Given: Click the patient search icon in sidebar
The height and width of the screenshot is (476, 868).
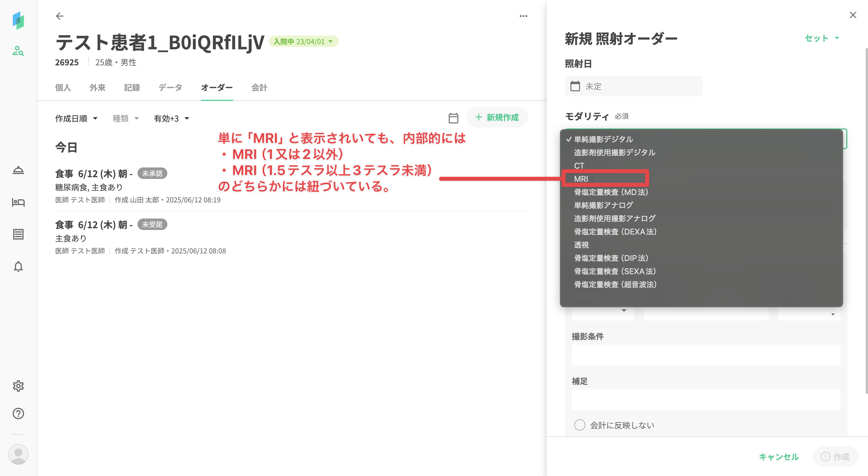Looking at the screenshot, I should pos(18,51).
